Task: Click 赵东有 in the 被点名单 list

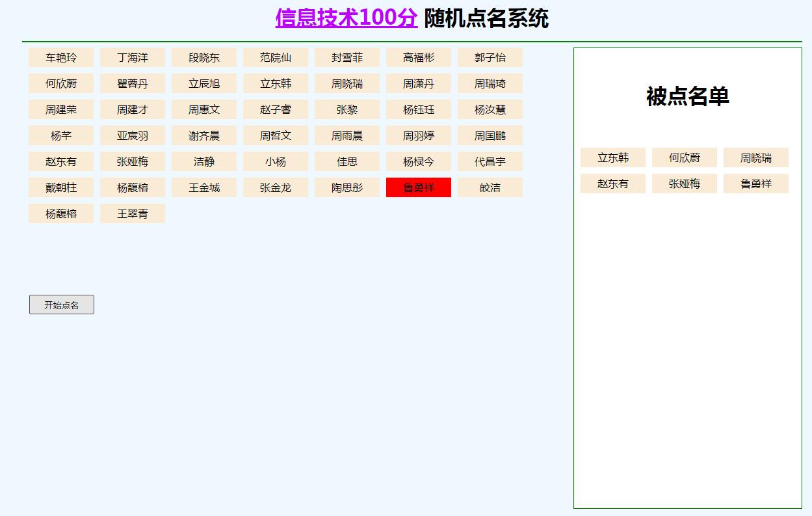Action: [613, 183]
